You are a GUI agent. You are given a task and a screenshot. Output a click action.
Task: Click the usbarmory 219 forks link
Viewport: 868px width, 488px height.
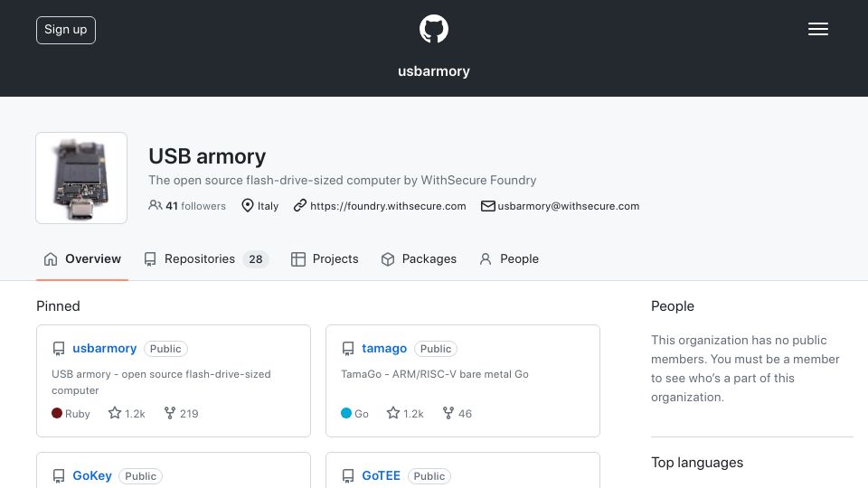(x=181, y=413)
